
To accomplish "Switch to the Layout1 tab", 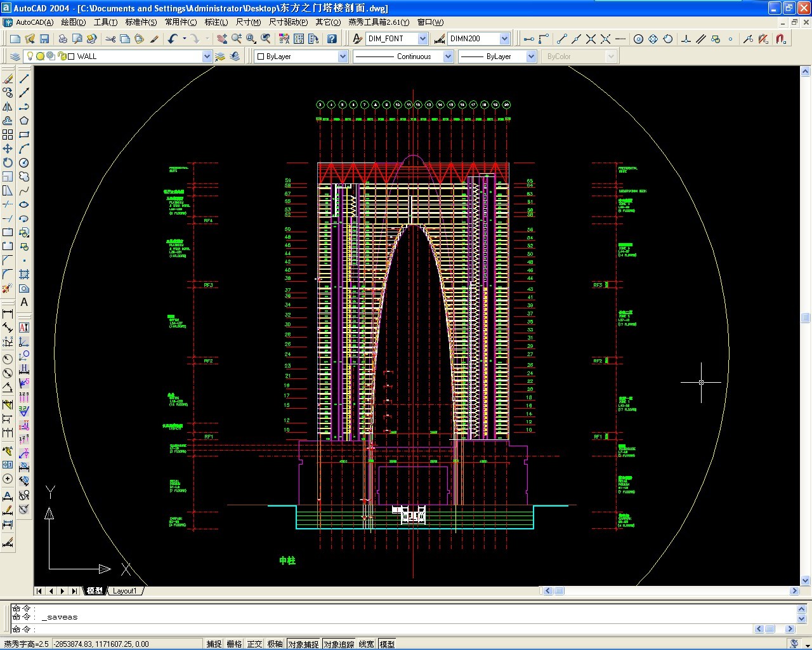I will (125, 591).
